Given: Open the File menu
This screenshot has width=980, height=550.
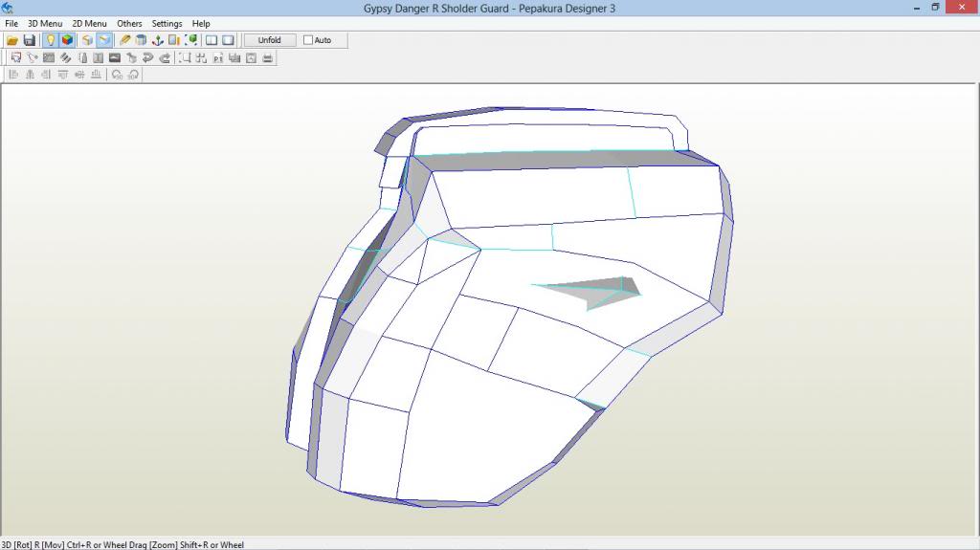Looking at the screenshot, I should 11,23.
